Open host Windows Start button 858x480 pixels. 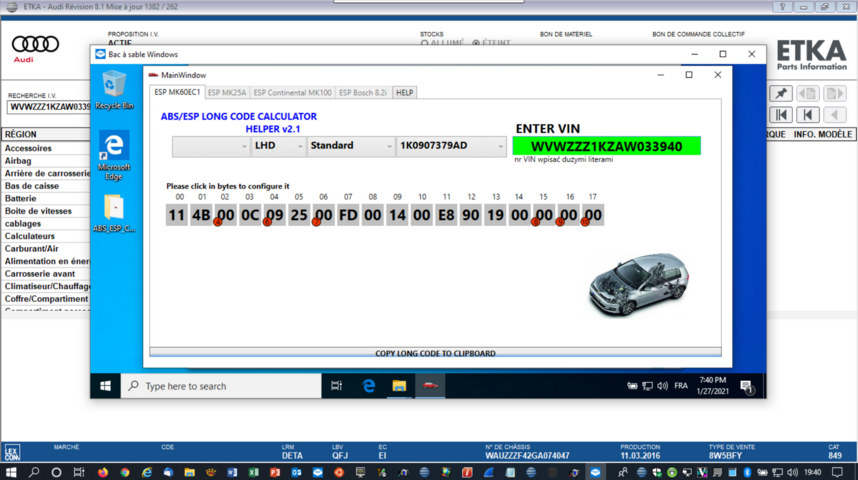pyautogui.click(x=11, y=472)
